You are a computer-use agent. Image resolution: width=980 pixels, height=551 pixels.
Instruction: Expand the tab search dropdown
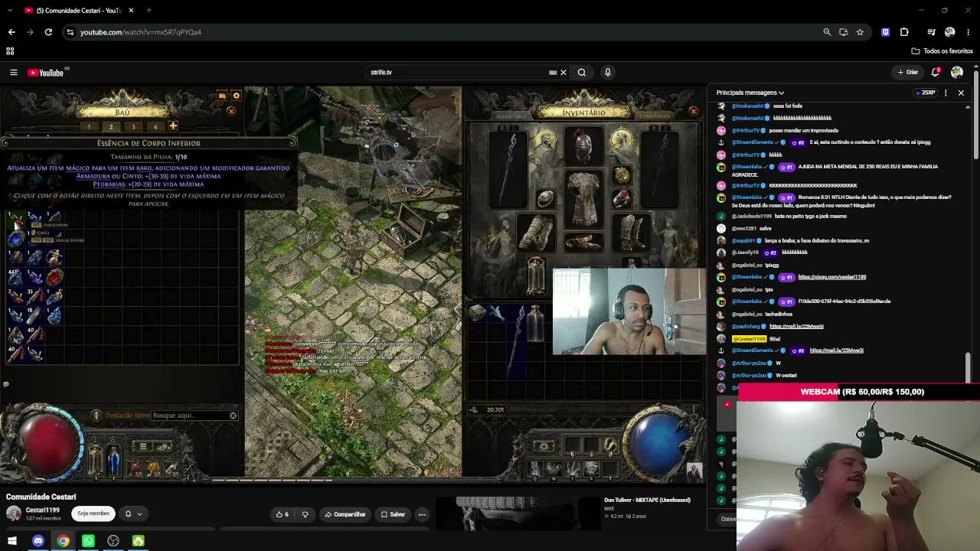pos(9,10)
